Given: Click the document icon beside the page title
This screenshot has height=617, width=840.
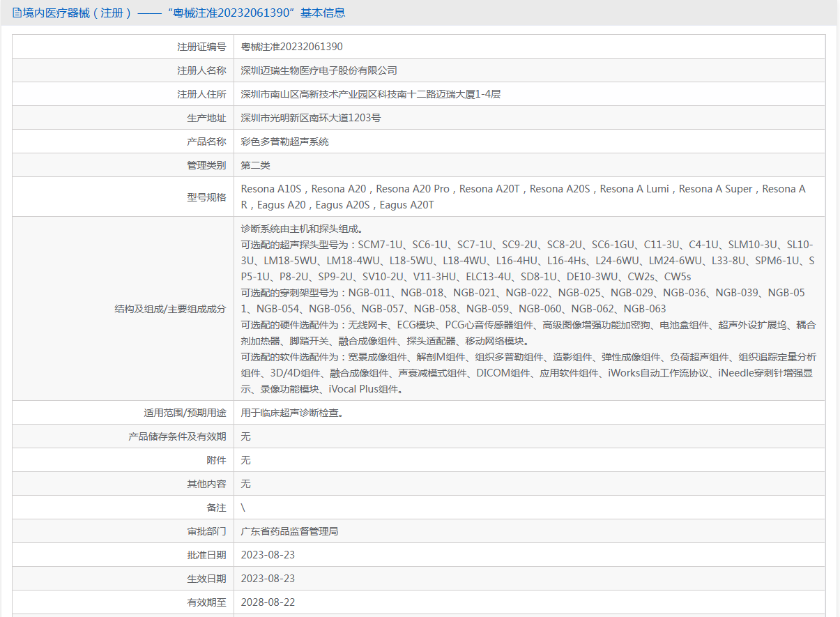Looking at the screenshot, I should (x=17, y=13).
